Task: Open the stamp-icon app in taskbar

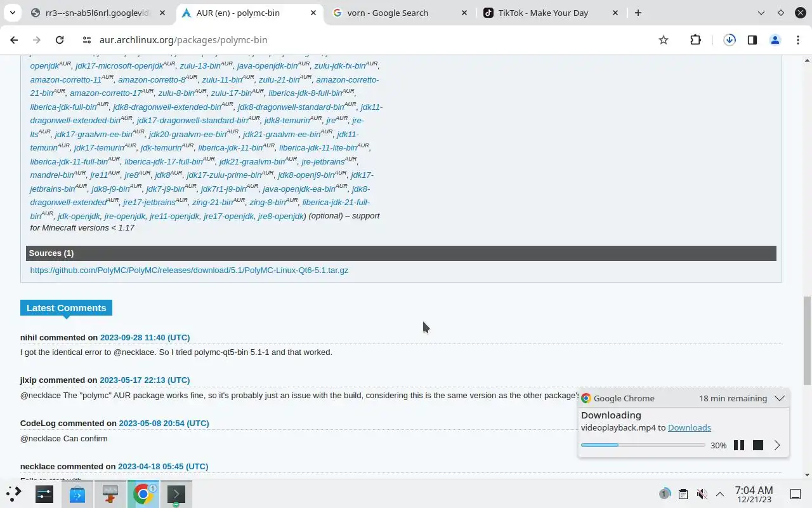Action: coord(110,493)
